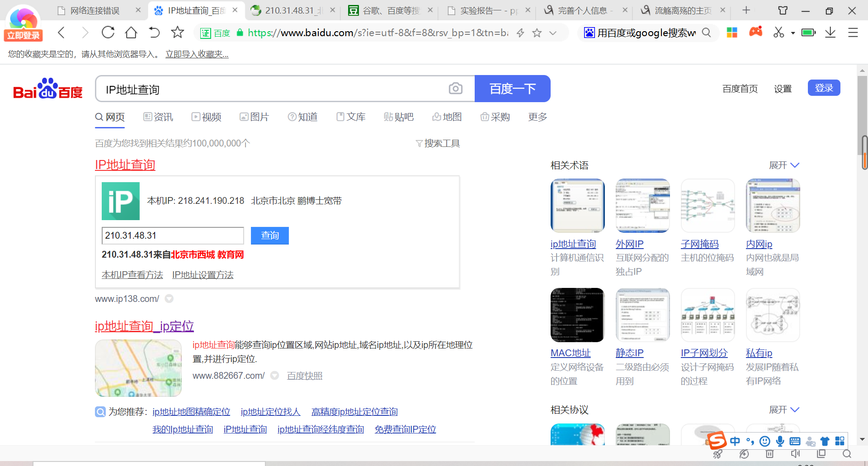This screenshot has width=868, height=466.
Task: Open the 设置 menu at top right
Action: pyautogui.click(x=783, y=89)
